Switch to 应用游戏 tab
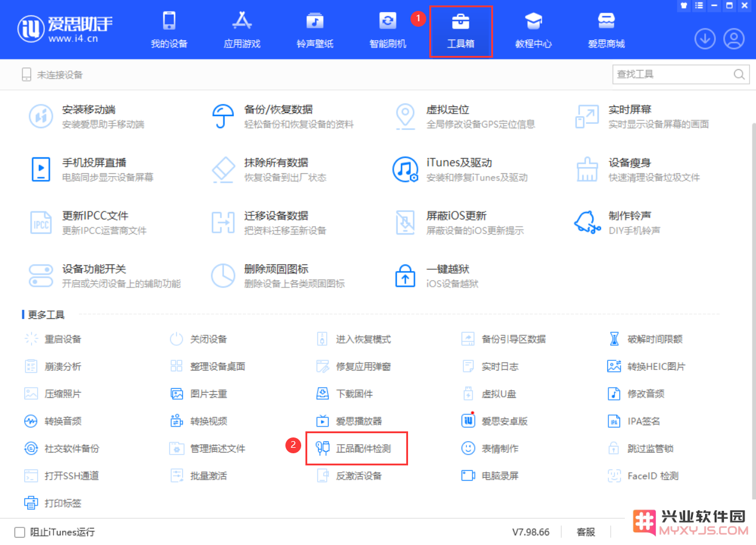The width and height of the screenshot is (756, 545). [242, 30]
